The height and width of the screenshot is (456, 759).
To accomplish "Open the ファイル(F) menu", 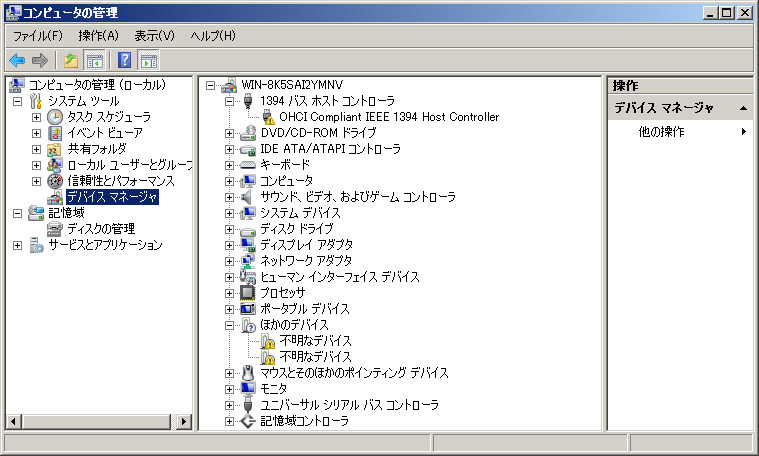I will click(x=38, y=35).
